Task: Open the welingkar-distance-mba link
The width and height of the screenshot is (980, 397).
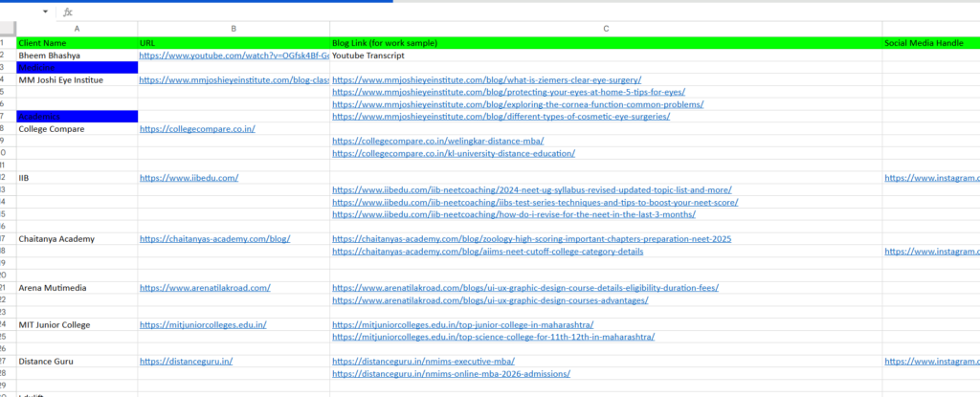Action: point(437,141)
